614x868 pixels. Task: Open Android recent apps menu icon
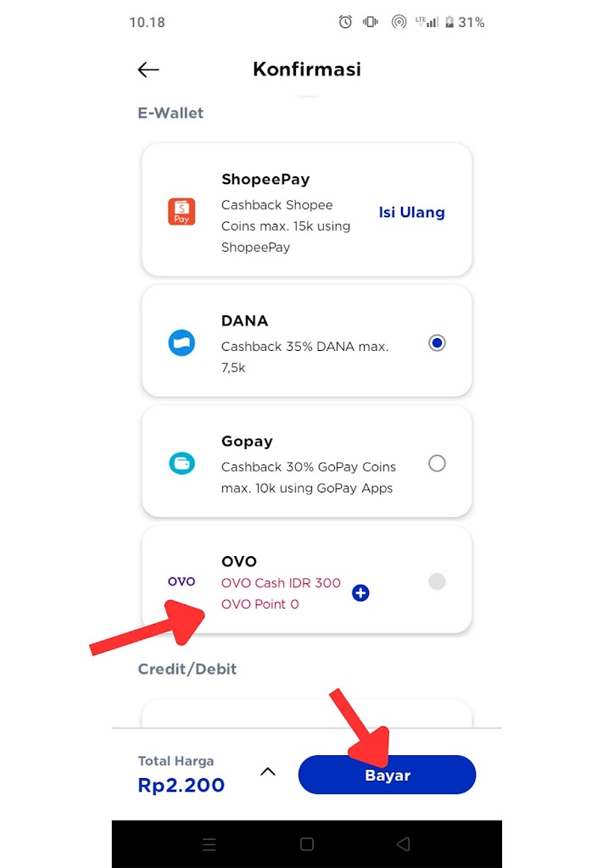[x=209, y=843]
